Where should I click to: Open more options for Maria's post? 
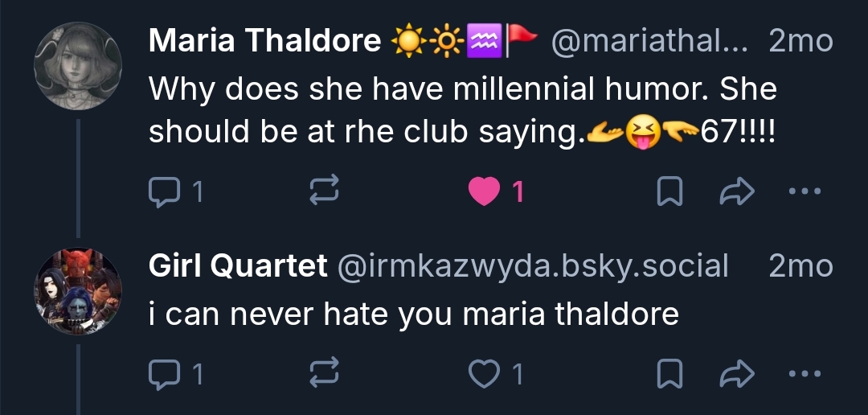pyautogui.click(x=805, y=191)
